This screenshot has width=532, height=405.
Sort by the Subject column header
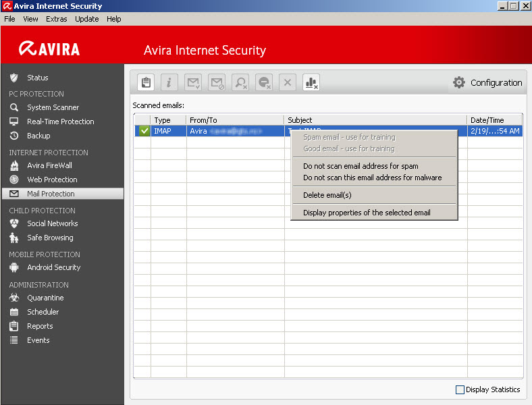pos(376,120)
